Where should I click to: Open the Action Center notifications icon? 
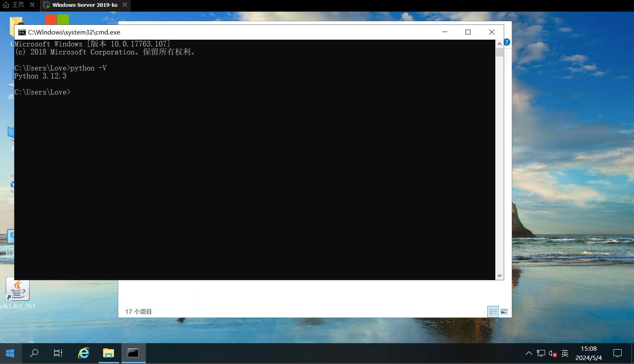(618, 353)
